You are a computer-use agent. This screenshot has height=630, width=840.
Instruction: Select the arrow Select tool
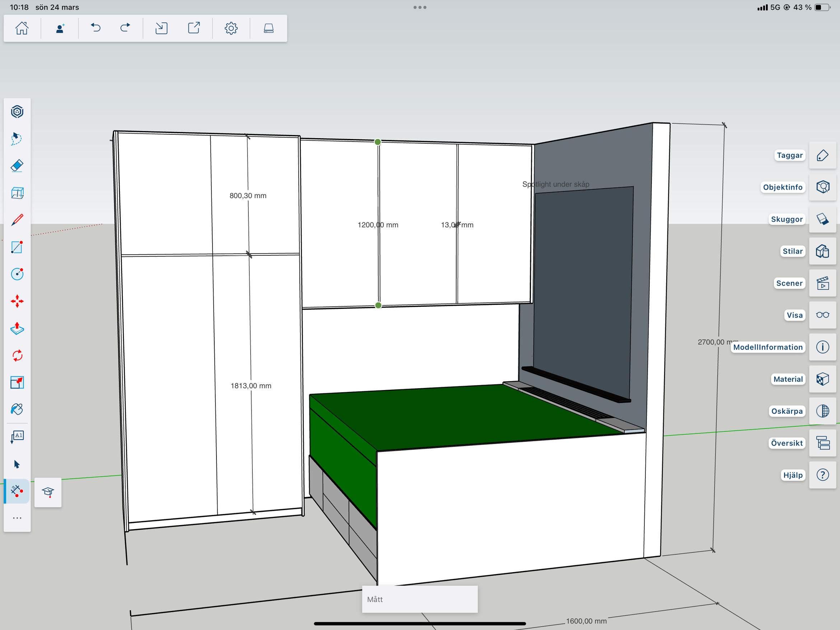click(x=17, y=464)
